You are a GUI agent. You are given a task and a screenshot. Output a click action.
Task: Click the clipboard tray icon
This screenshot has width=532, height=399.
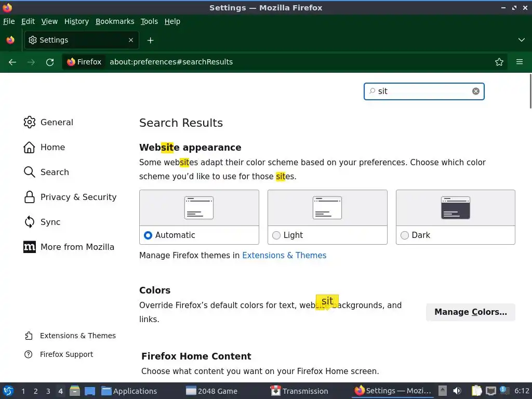[476, 391]
